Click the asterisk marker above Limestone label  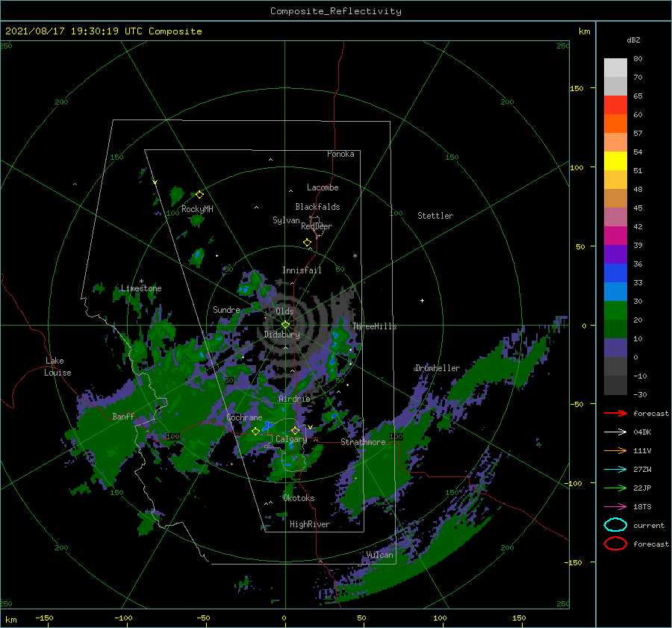click(141, 282)
